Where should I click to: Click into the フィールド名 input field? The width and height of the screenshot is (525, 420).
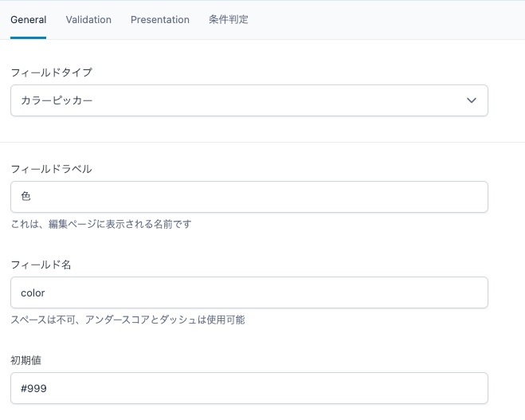[249, 292]
